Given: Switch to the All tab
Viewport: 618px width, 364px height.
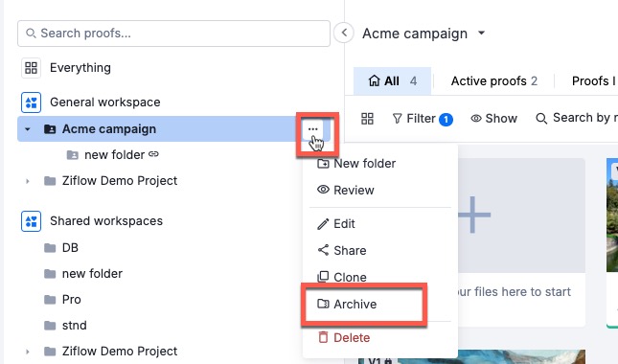Looking at the screenshot, I should pos(392,81).
